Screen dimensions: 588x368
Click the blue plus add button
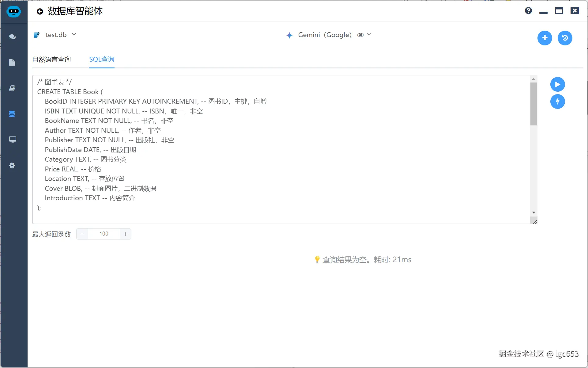point(545,38)
